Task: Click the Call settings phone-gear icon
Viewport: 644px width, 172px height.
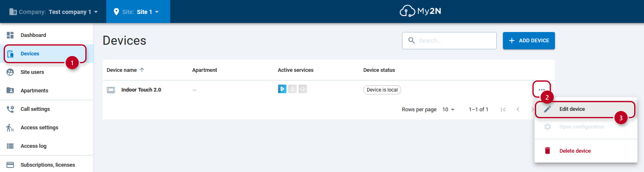Action: (x=10, y=109)
